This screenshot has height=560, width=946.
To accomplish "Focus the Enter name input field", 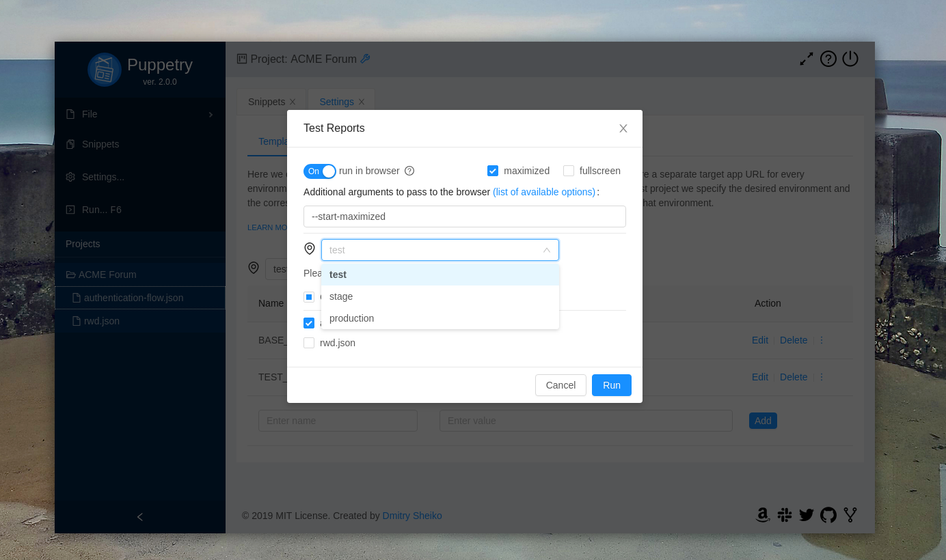I will coord(338,421).
